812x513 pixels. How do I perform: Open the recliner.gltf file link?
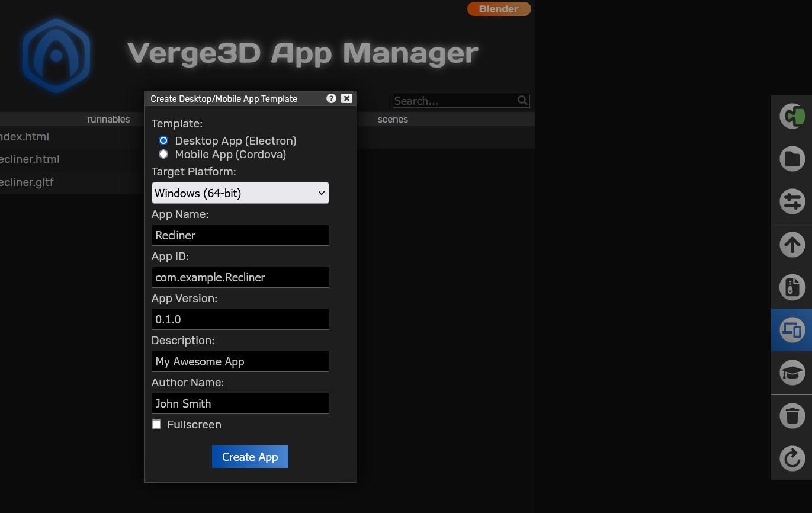click(27, 182)
